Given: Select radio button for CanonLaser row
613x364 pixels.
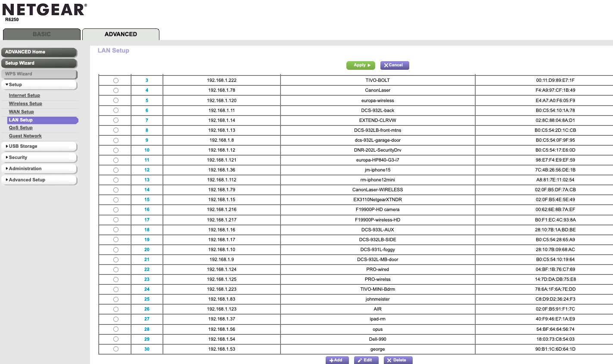Looking at the screenshot, I should (x=116, y=90).
